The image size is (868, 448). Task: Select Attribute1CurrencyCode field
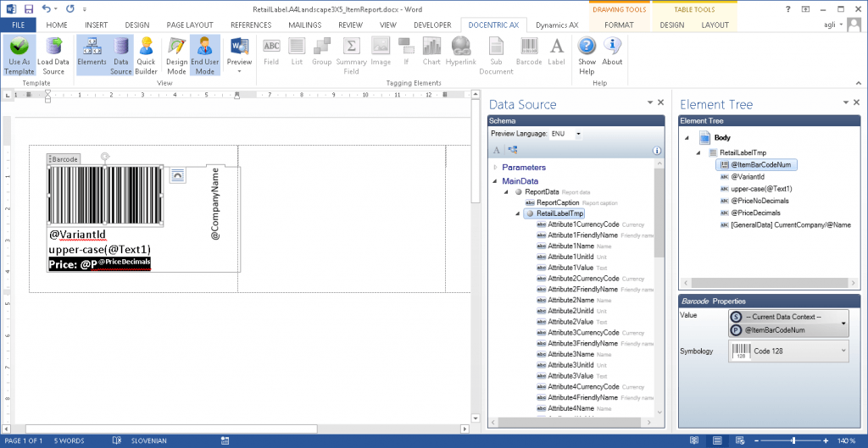(x=578, y=224)
